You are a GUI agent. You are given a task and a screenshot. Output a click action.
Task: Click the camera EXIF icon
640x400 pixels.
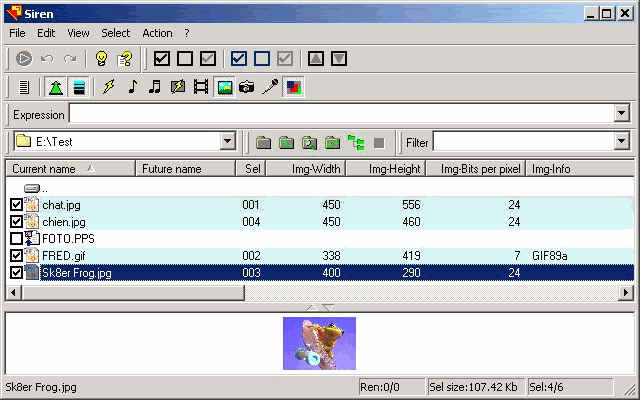click(247, 87)
